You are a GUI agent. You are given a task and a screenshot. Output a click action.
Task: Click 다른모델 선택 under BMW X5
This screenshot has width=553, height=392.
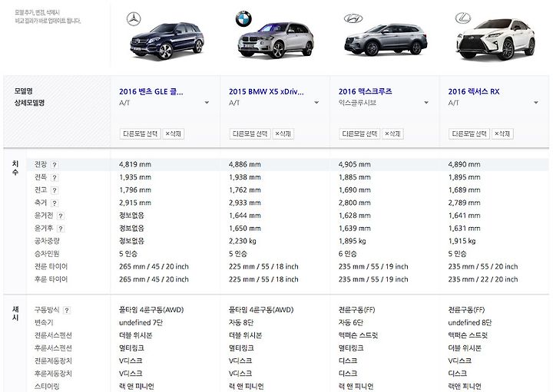click(250, 133)
